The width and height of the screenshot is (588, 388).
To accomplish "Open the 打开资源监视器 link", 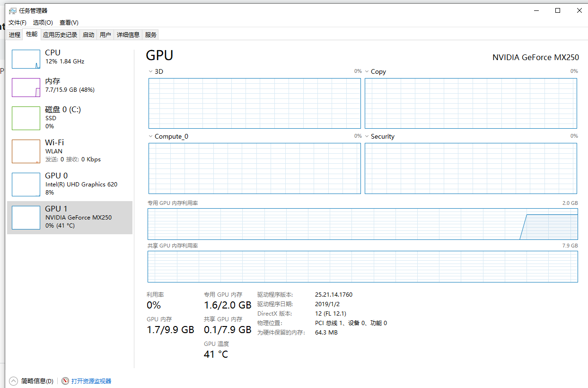I will point(91,381).
